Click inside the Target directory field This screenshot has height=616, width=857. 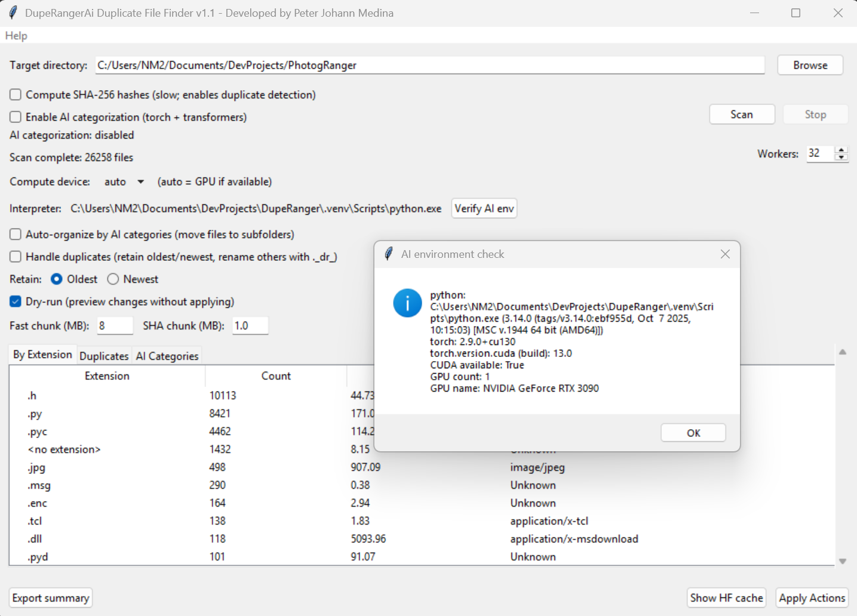[x=418, y=65]
